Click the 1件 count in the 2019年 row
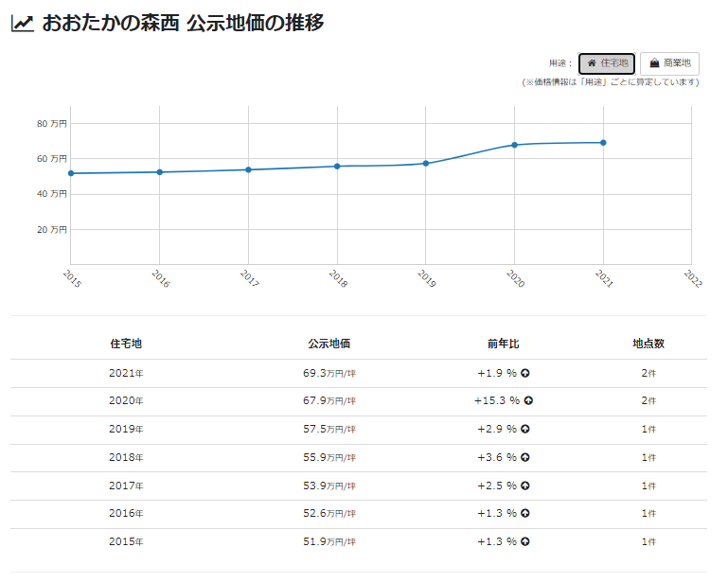 pos(648,429)
